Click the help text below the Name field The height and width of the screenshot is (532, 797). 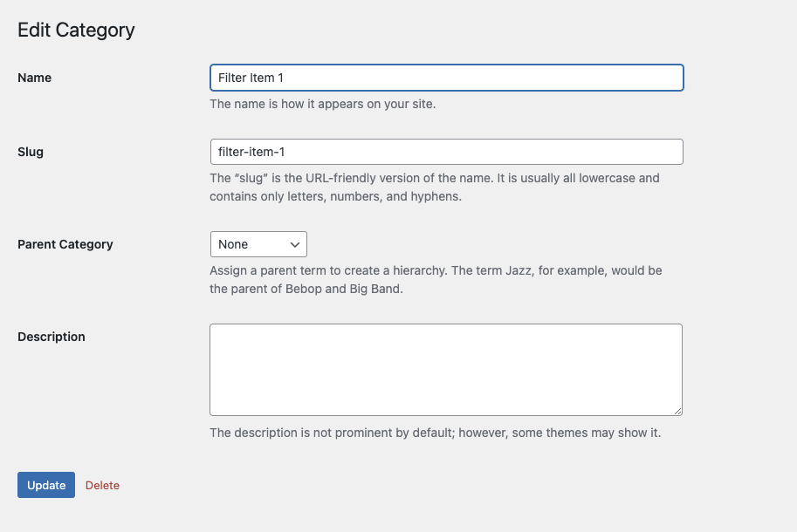pyautogui.click(x=323, y=104)
